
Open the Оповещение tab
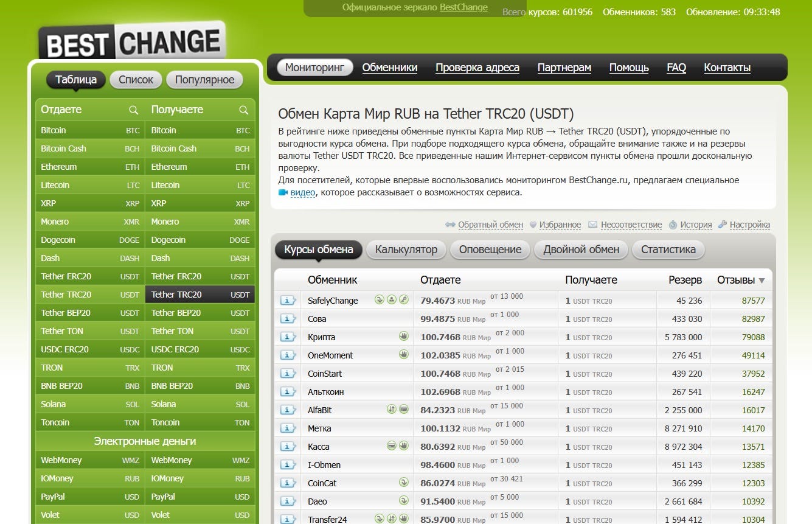[490, 250]
